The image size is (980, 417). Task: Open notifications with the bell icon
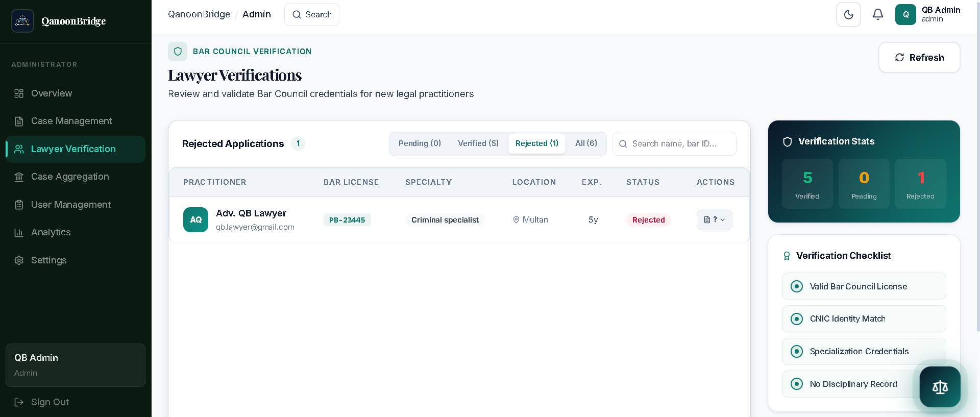pos(878,14)
